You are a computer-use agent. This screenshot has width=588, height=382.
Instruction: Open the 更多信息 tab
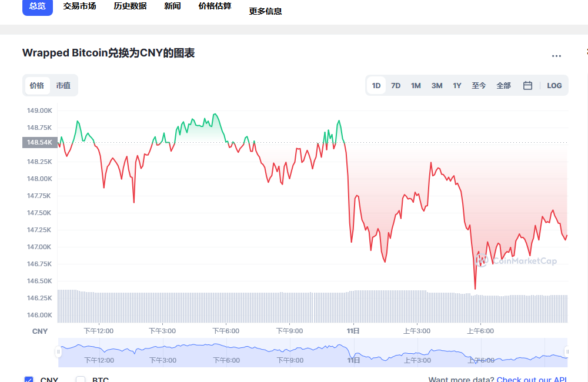pos(266,11)
